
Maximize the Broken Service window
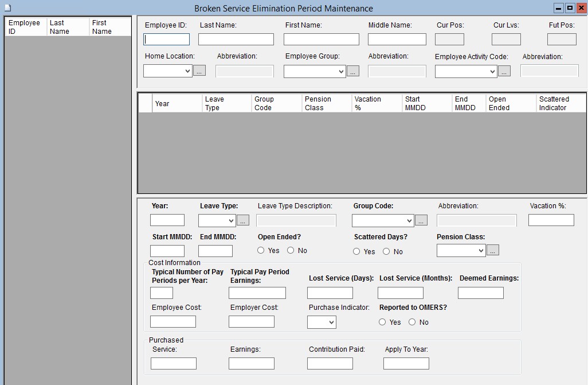[570, 8]
